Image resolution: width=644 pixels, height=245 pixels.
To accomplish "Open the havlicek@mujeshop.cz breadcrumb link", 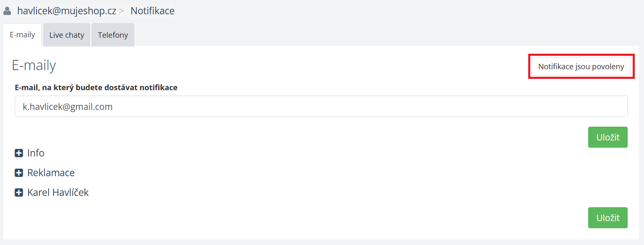I will click(x=66, y=11).
